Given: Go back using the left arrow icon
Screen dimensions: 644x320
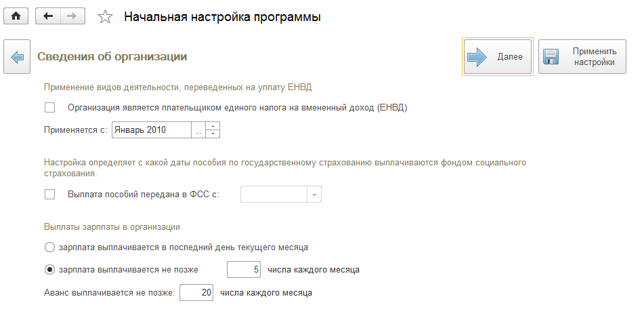Looking at the screenshot, I should coord(48,16).
